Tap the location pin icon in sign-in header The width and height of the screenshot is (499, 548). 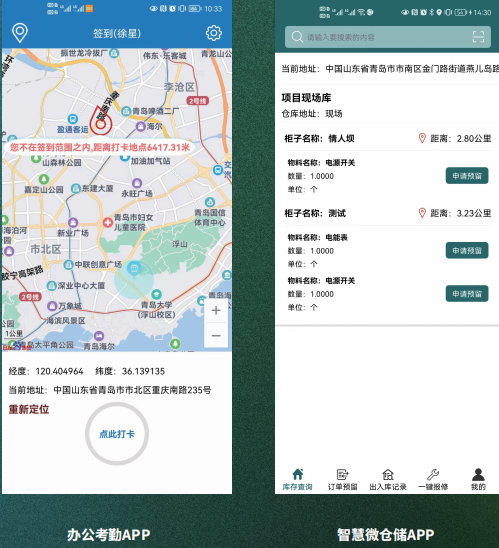click(20, 33)
